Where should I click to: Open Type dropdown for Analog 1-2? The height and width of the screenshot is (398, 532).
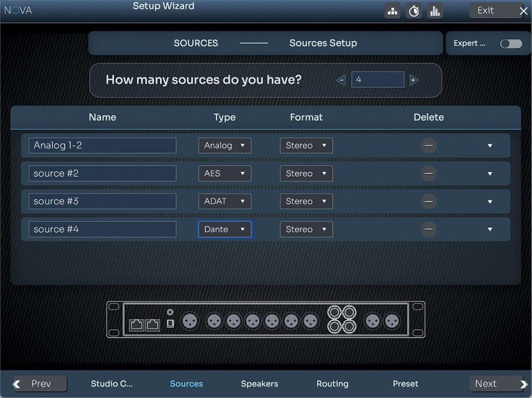coord(224,145)
